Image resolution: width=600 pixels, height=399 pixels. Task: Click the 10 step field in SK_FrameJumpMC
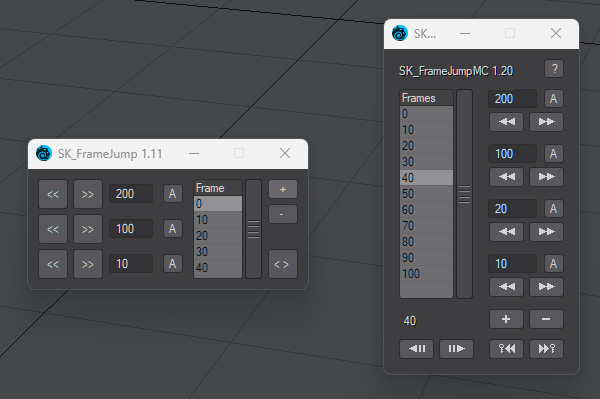[x=512, y=264]
